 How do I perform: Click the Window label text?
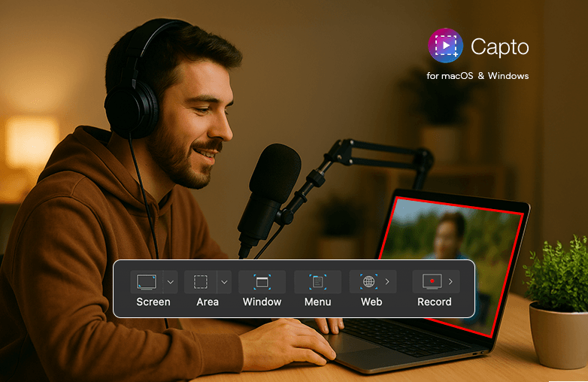tap(262, 302)
